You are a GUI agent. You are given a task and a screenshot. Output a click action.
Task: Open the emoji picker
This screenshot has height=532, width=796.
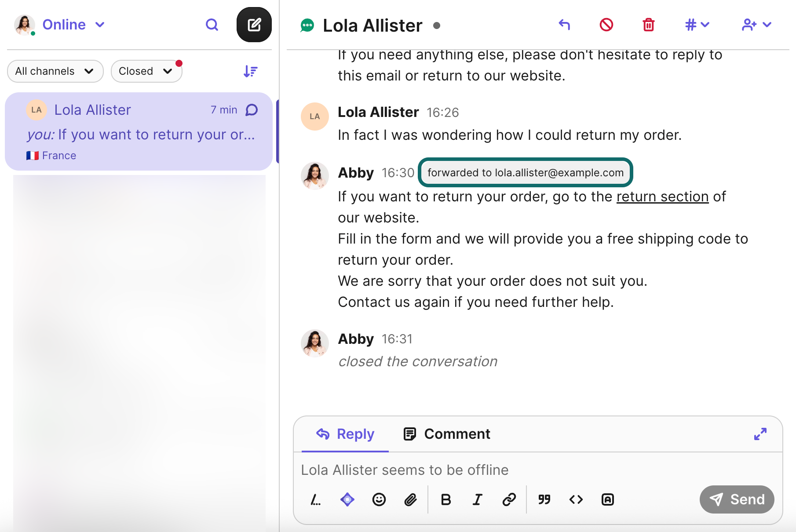coord(379,499)
